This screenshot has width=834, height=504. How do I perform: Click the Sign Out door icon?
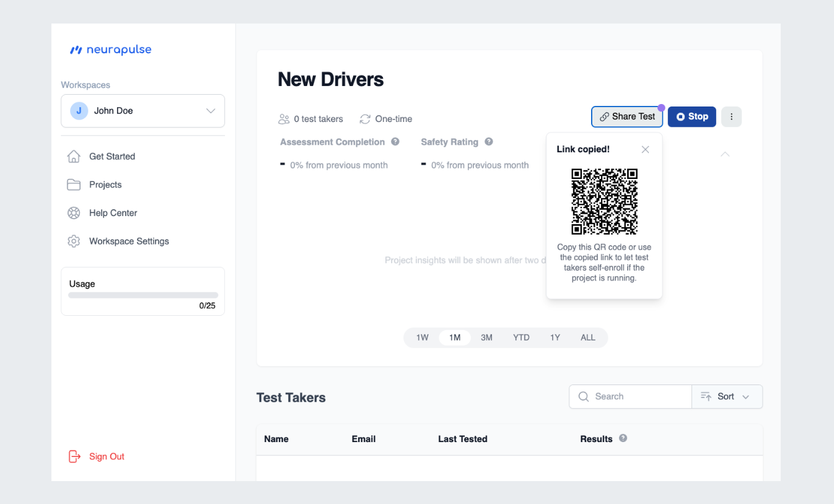[x=74, y=456]
